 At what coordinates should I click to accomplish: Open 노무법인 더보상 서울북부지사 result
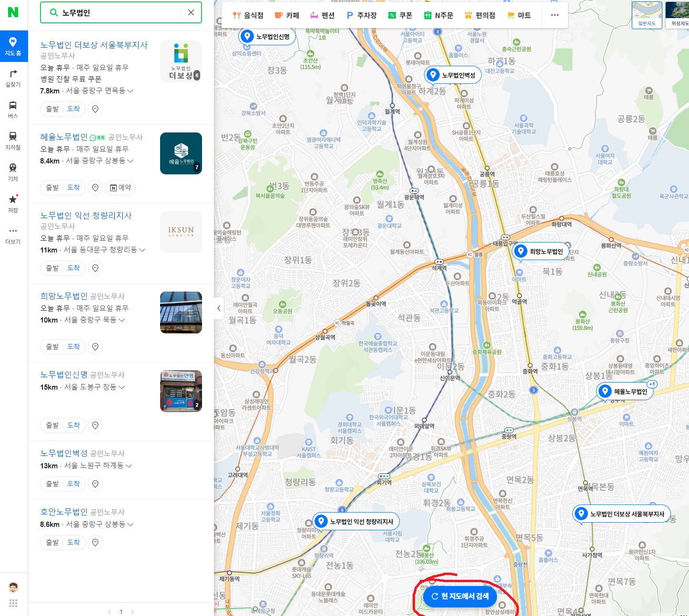click(94, 45)
